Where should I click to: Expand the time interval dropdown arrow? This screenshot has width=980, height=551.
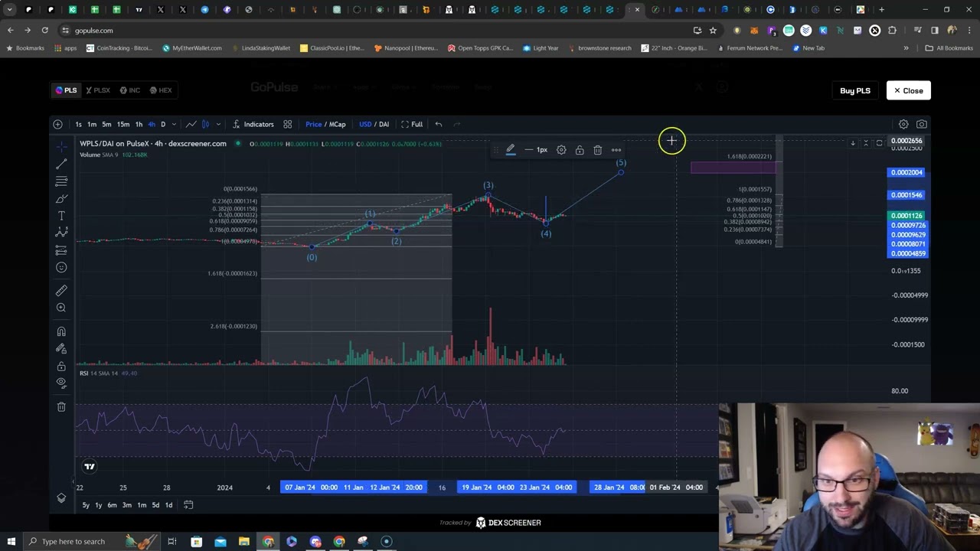coord(174,124)
